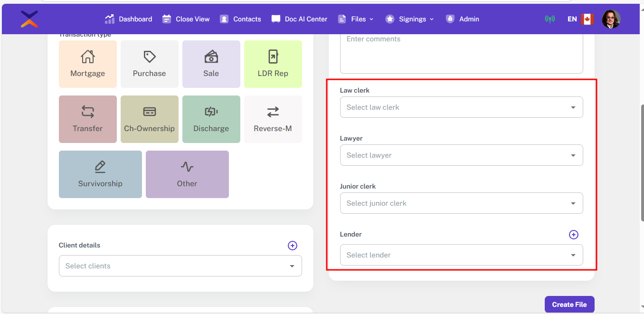Select the Ch-Ownership tile
Viewport: 644px width, 314px height.
tap(149, 119)
